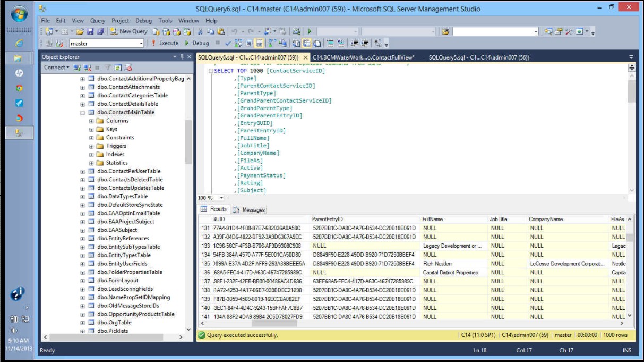
Task: Click the Disconnect icon in Object Explorer
Action: tap(87, 68)
